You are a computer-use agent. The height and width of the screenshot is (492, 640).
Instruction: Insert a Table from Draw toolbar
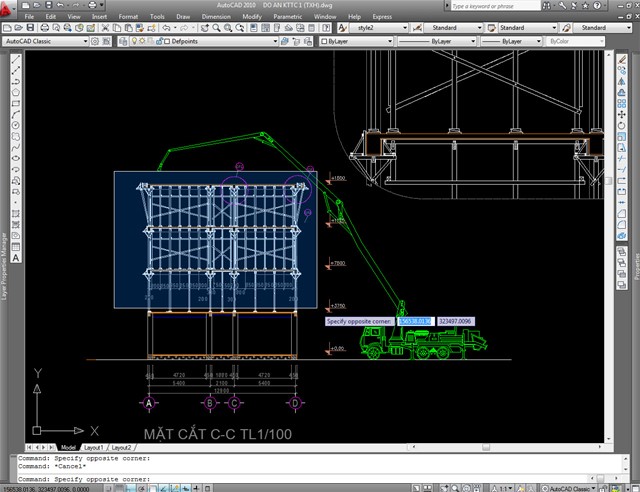[16, 247]
